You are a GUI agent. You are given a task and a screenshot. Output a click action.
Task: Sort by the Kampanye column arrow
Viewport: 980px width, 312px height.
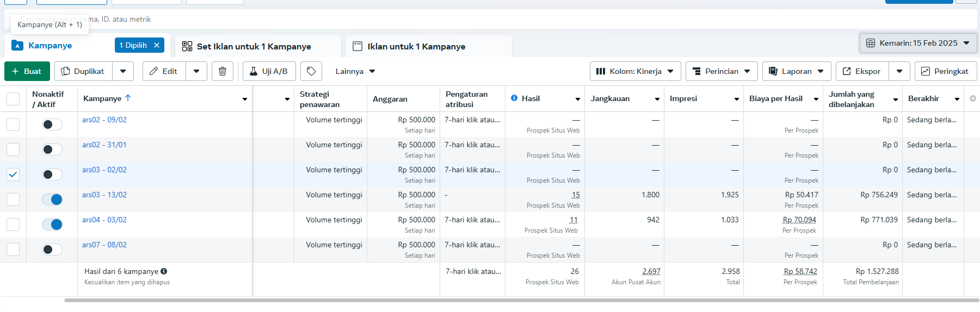coord(128,98)
